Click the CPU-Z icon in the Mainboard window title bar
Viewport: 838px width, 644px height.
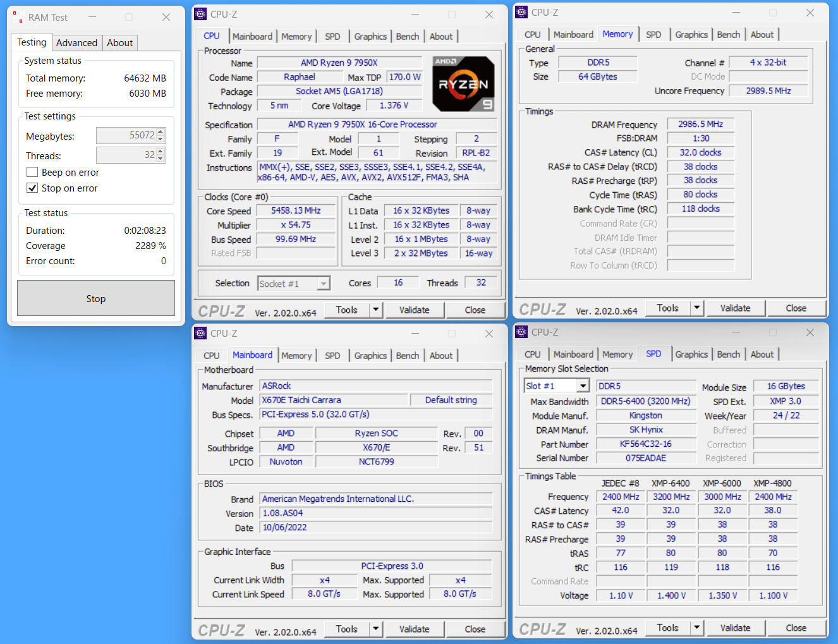[200, 334]
